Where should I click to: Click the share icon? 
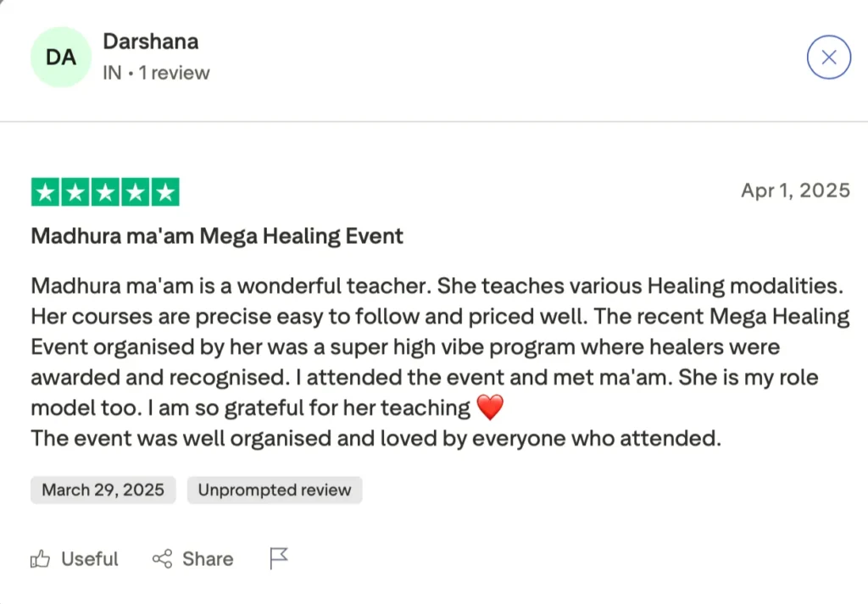(x=162, y=559)
